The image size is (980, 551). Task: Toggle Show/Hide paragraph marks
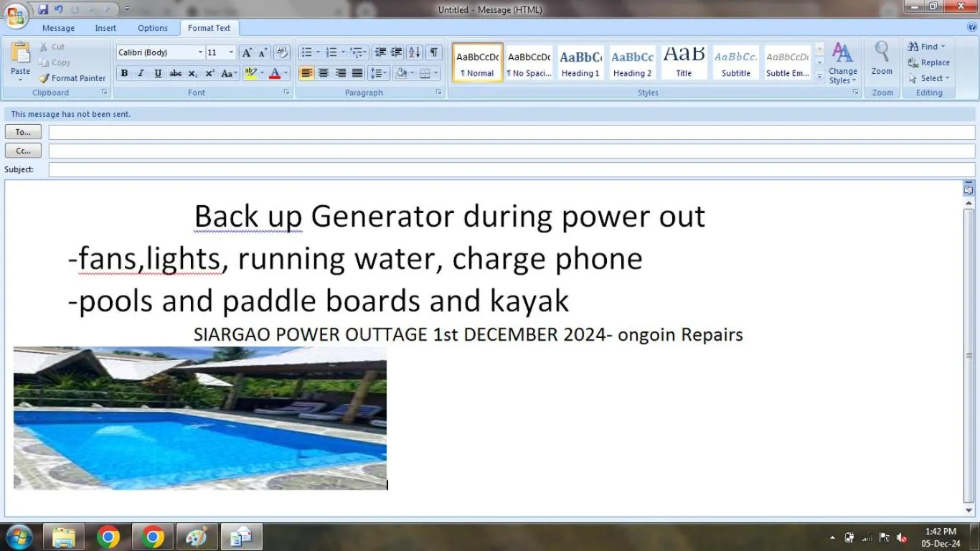[x=433, y=52]
